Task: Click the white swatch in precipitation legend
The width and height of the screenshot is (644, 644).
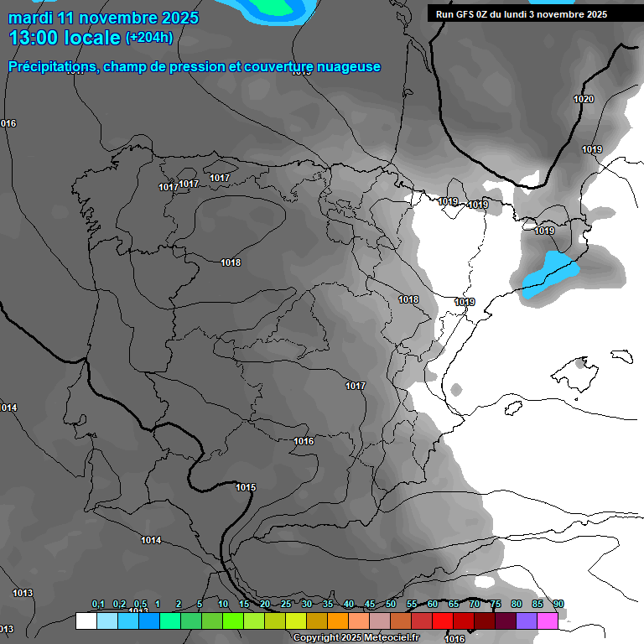Action: pyautogui.click(x=86, y=621)
